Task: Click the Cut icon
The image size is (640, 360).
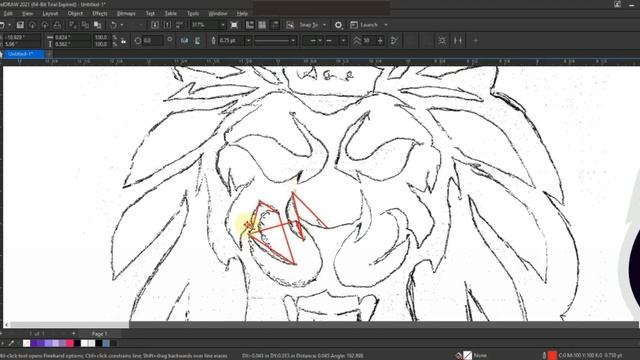Action: point(72,25)
